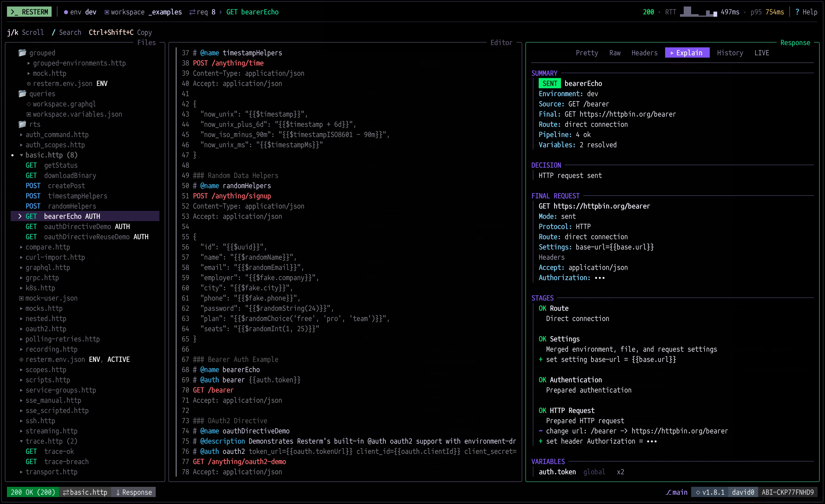
Task: Click square icon of workspace.variables.json
Action: 29,114
